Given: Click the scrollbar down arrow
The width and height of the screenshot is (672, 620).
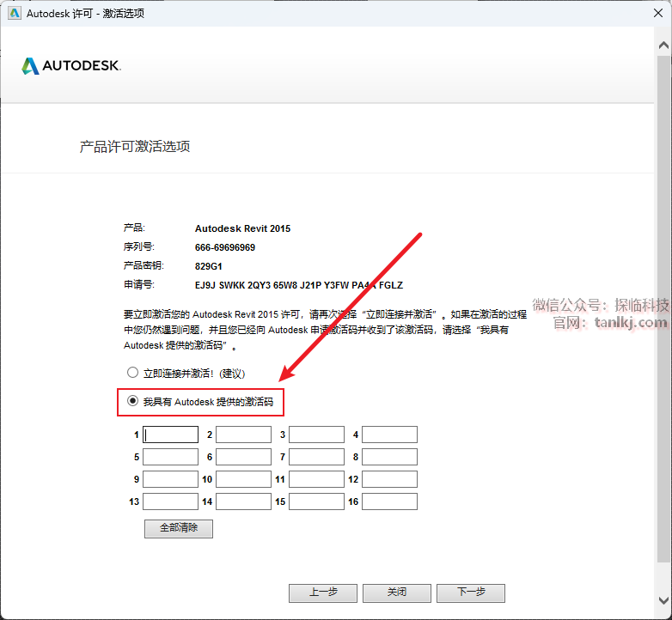Looking at the screenshot, I should [663, 601].
